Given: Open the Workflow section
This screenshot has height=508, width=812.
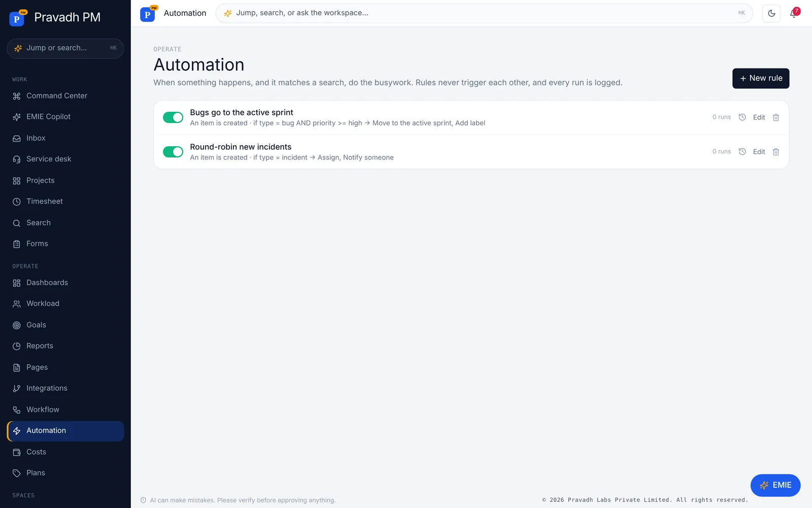Looking at the screenshot, I should tap(65, 410).
